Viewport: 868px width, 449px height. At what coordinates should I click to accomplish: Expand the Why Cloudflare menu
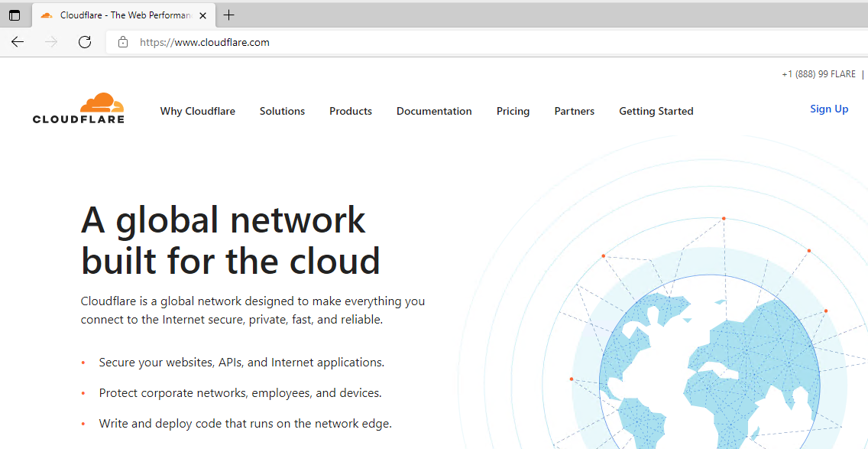pyautogui.click(x=198, y=111)
